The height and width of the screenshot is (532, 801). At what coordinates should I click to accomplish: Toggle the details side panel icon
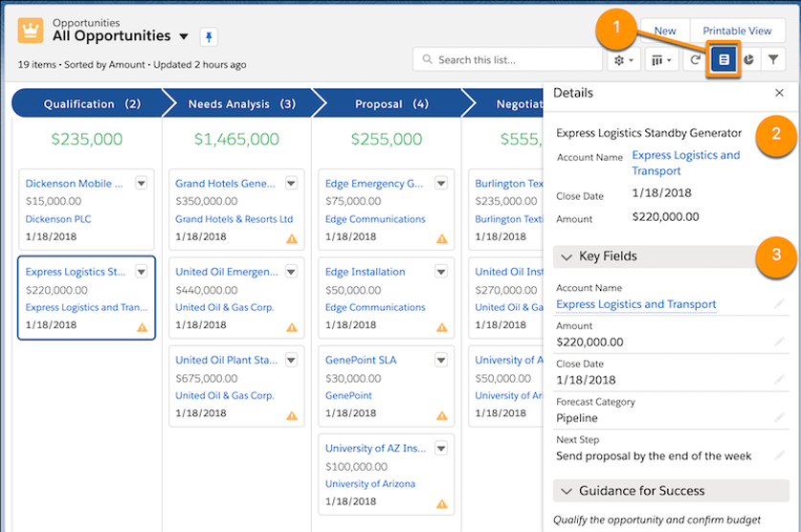point(723,60)
